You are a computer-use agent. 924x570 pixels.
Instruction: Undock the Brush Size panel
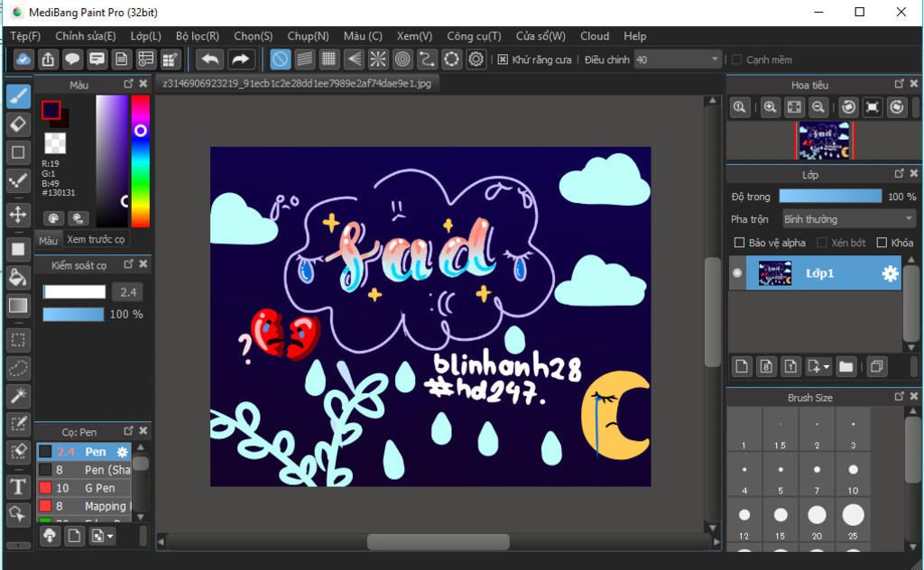tap(899, 396)
